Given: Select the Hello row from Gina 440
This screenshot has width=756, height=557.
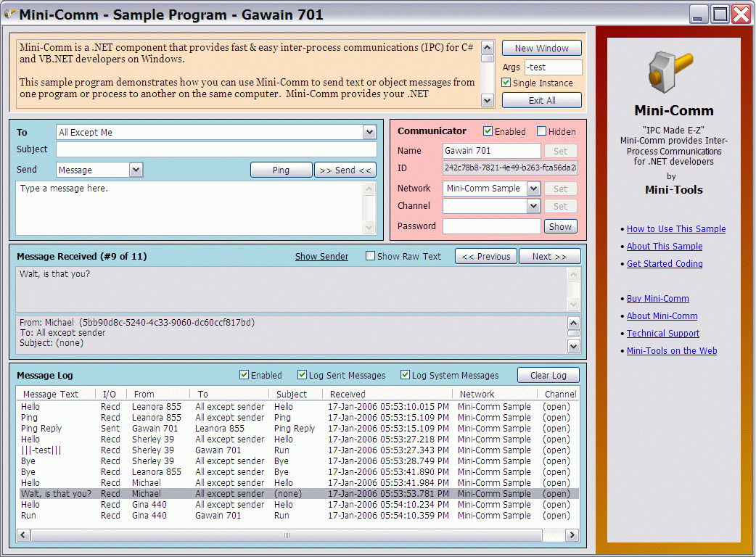Looking at the screenshot, I should point(297,505).
